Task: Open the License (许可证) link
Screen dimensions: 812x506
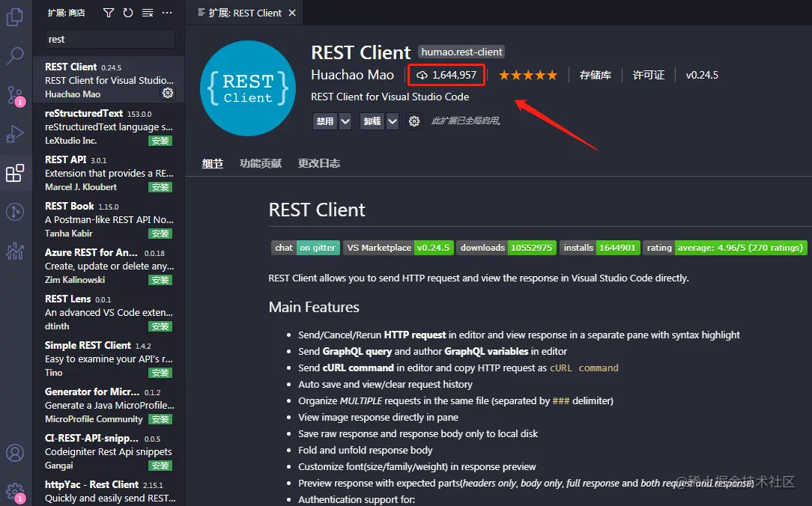Action: click(649, 75)
